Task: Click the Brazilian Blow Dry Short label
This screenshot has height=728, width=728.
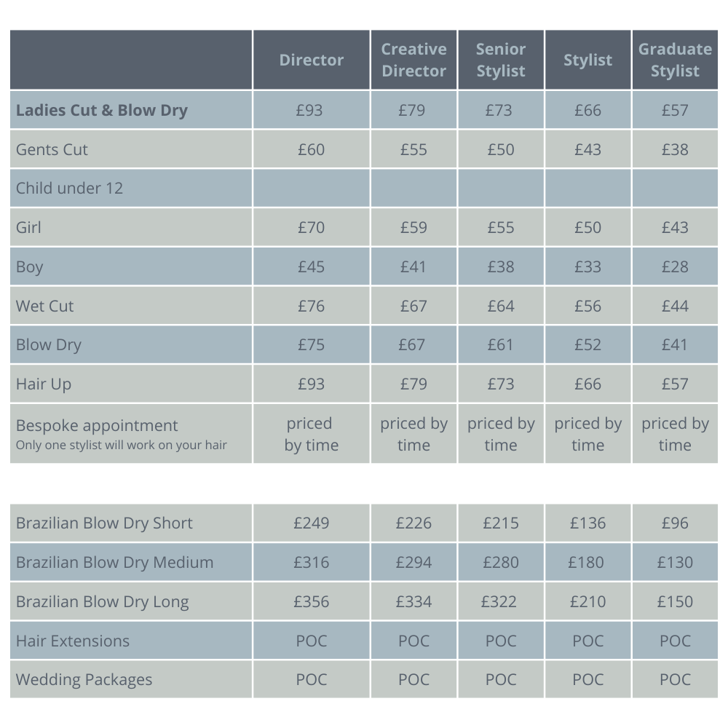Action: (104, 523)
